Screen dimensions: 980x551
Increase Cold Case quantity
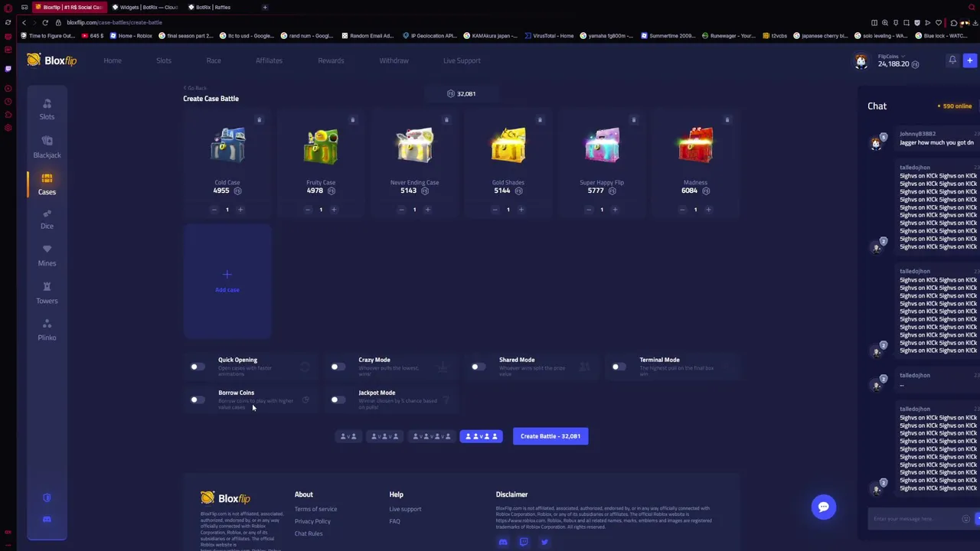pos(240,210)
